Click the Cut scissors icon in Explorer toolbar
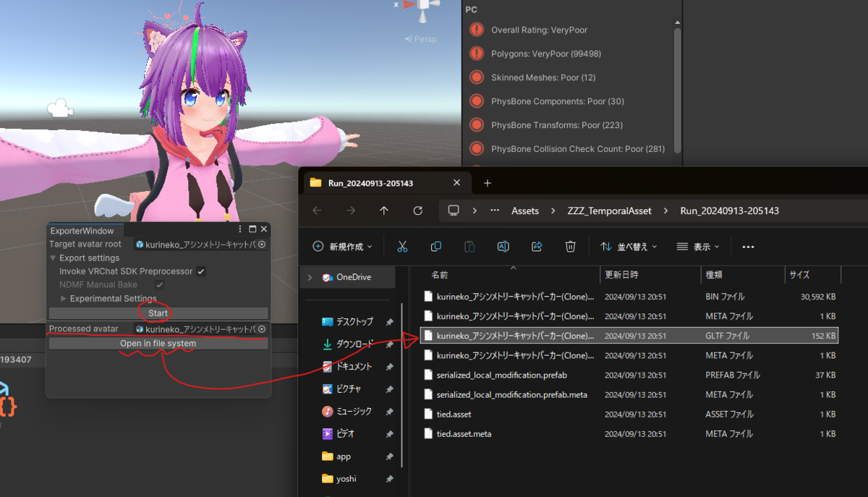Image resolution: width=868 pixels, height=497 pixels. click(x=402, y=247)
